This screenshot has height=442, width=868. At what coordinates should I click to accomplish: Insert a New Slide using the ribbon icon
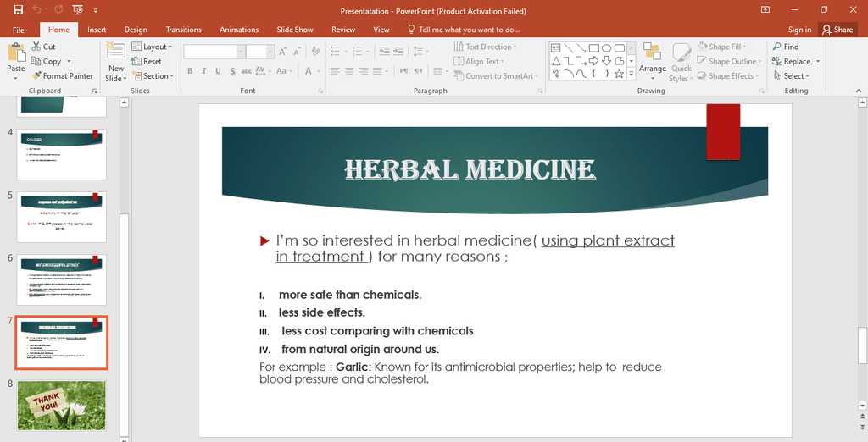tap(116, 54)
